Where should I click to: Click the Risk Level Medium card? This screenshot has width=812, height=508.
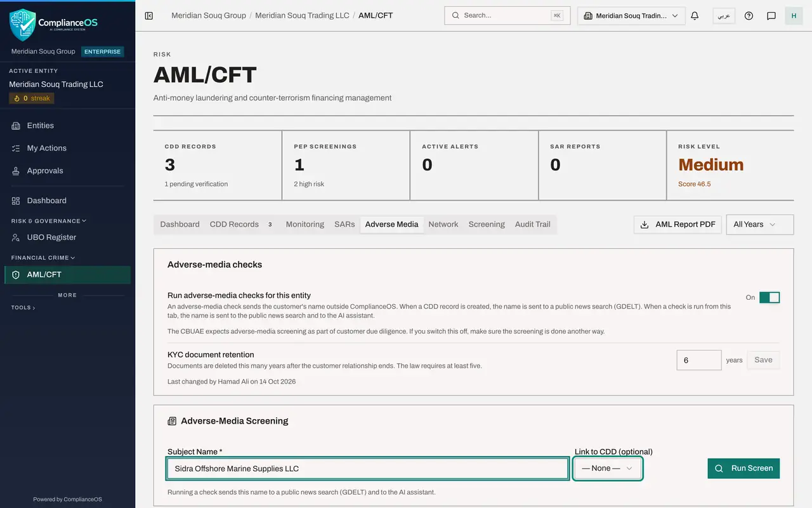point(730,165)
